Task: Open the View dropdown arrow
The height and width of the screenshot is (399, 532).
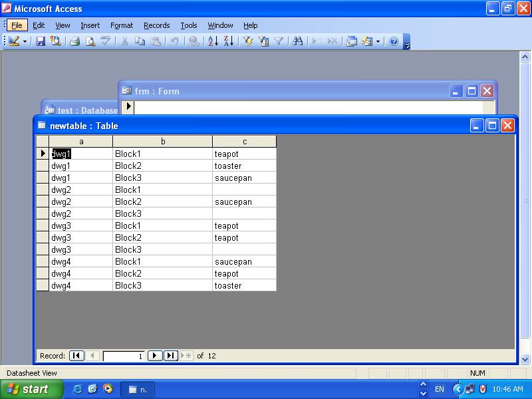Action: (x=25, y=41)
